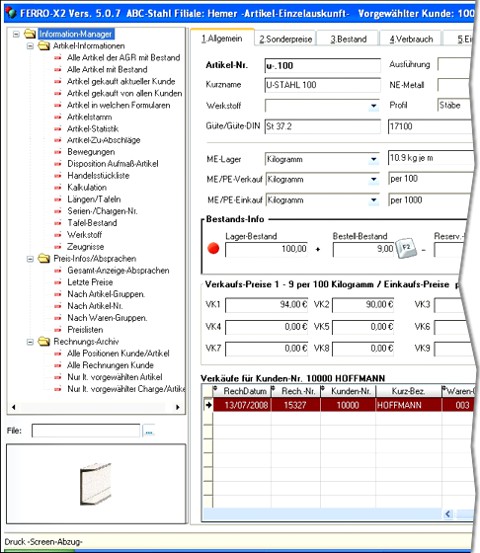Click the file browse button with dots
The width and height of the screenshot is (480, 553).
click(149, 431)
